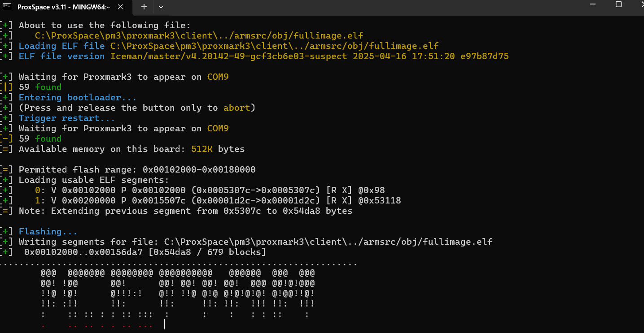Maximize the terminal window
Viewport: 644px width, 333px height.
[x=618, y=4]
